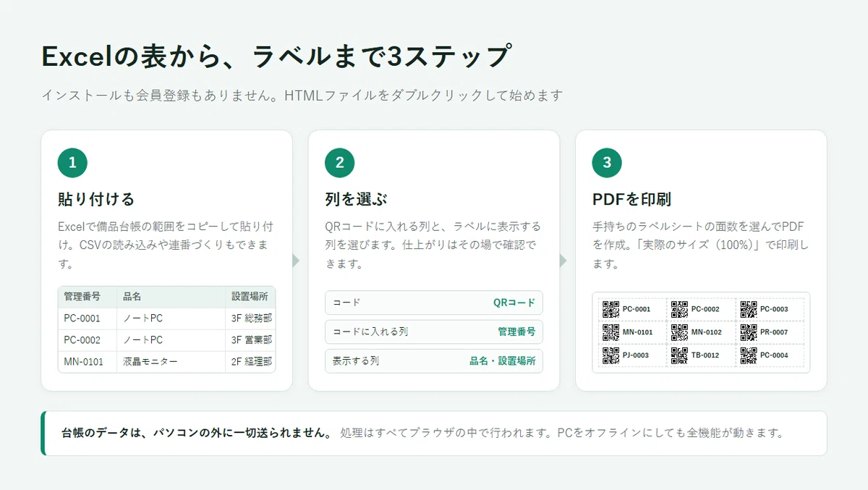The height and width of the screenshot is (490, 868).
Task: Select the TB-0012 label text
Action: (705, 355)
